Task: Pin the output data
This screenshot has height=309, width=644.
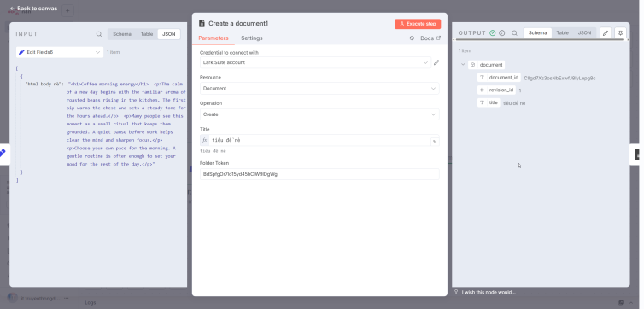Action: click(x=620, y=33)
